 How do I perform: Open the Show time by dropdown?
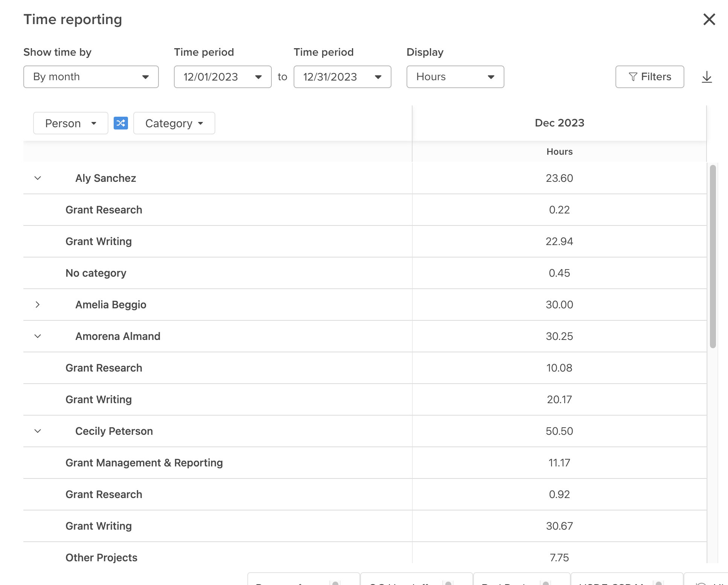91,77
